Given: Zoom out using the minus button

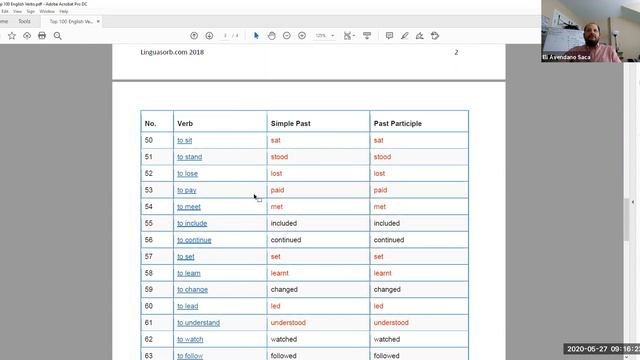Looking at the screenshot, I should click(287, 36).
